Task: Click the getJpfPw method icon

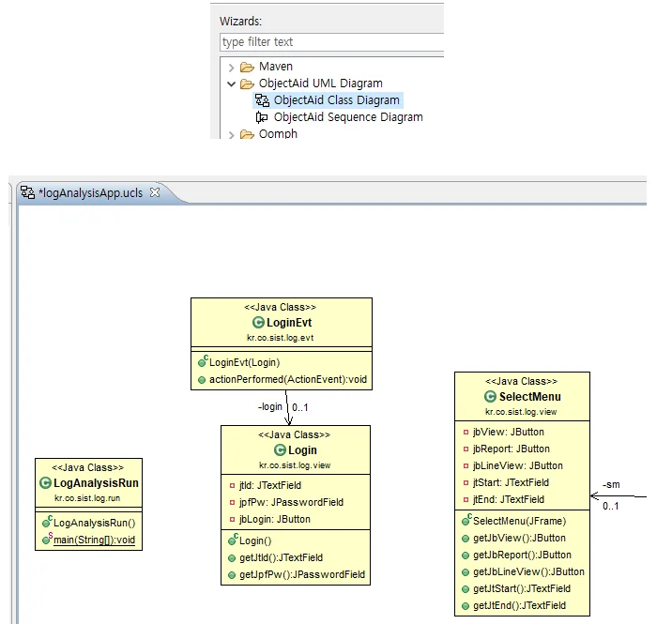Action: pos(232,575)
